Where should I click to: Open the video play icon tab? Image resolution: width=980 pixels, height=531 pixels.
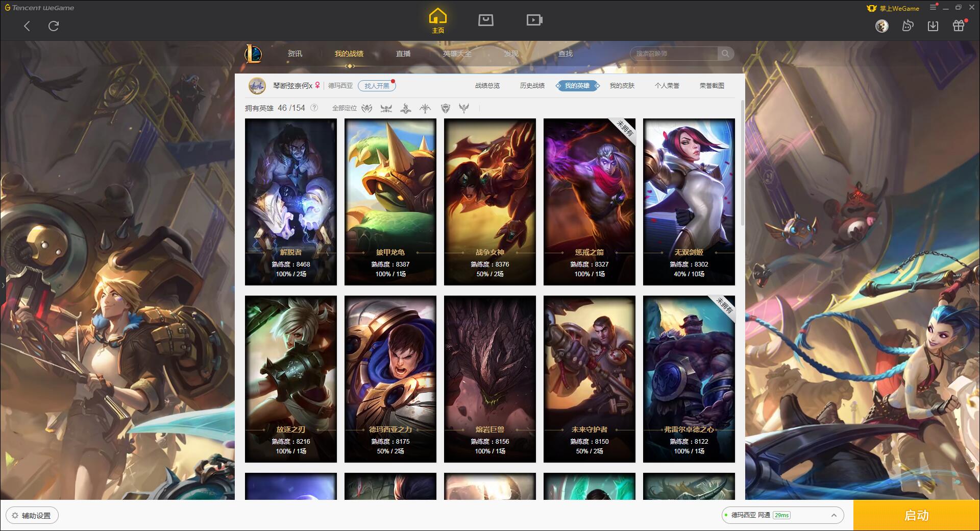click(534, 20)
